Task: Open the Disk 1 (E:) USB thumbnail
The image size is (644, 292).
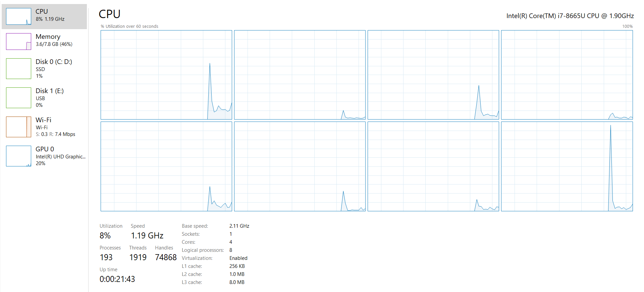Action: point(18,98)
